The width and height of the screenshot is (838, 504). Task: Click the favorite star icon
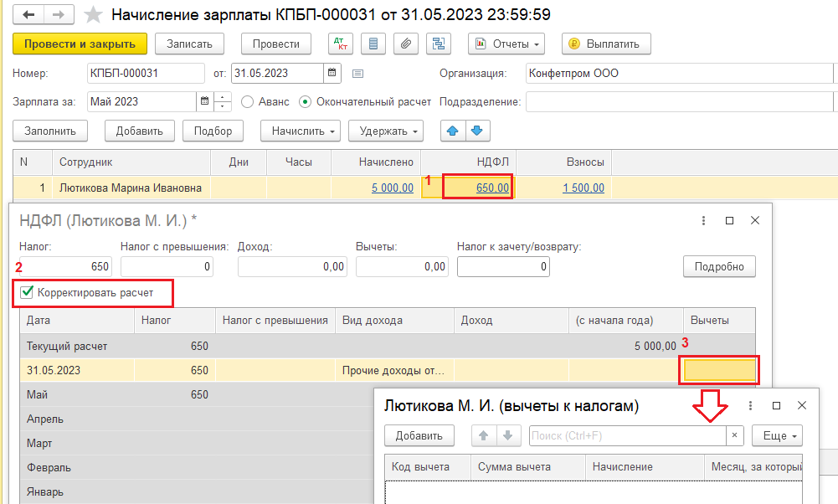coord(94,14)
